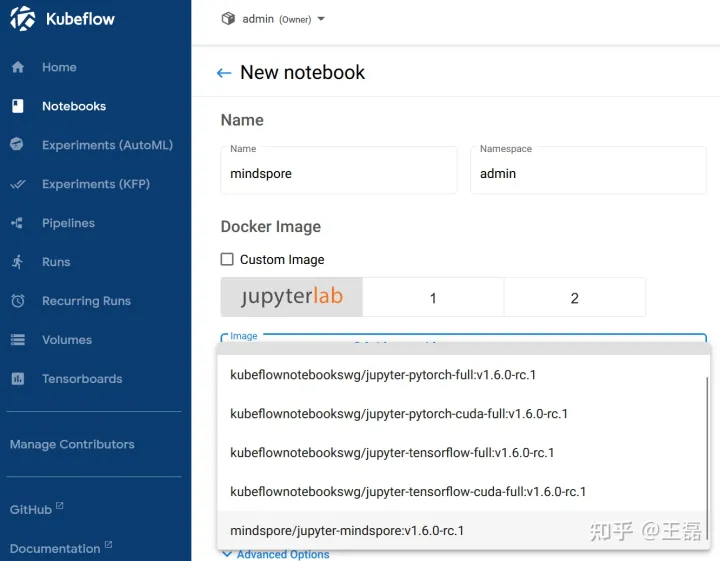This screenshot has width=720, height=561.
Task: Open the Documentation link
Action: tap(55, 549)
